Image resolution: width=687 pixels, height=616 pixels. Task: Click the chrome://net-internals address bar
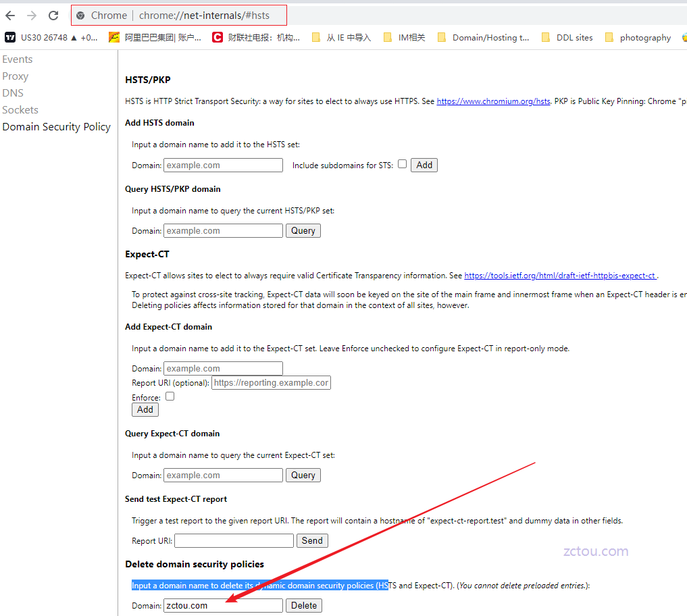pyautogui.click(x=203, y=16)
